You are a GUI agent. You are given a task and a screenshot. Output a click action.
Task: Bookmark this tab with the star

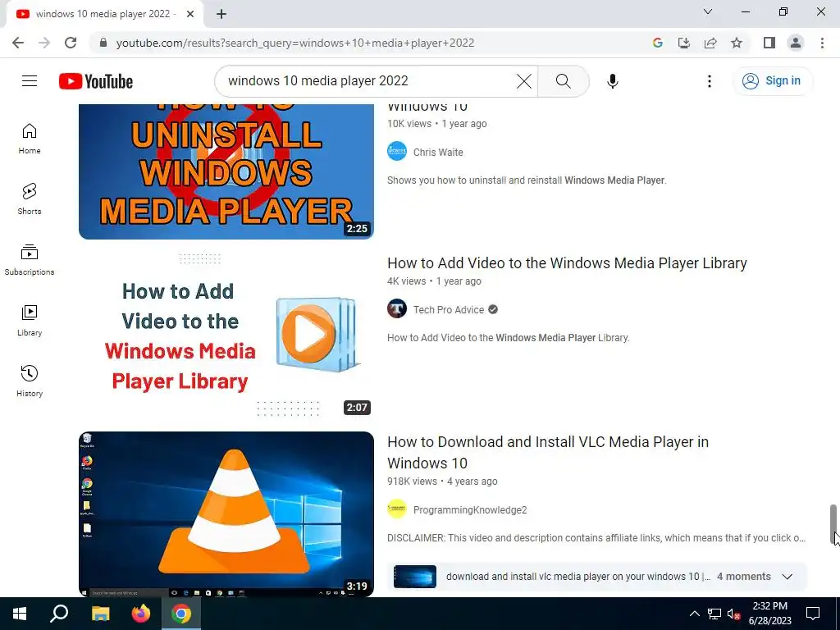pyautogui.click(x=737, y=43)
